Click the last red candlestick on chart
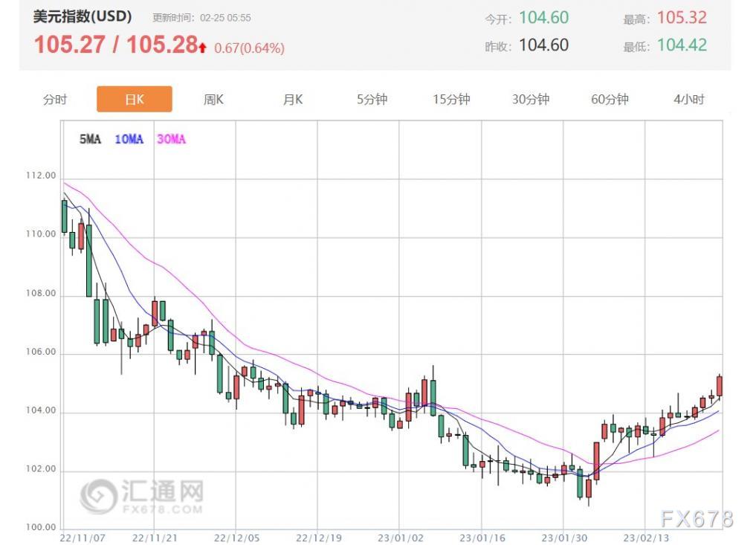756x545 pixels. tap(720, 386)
